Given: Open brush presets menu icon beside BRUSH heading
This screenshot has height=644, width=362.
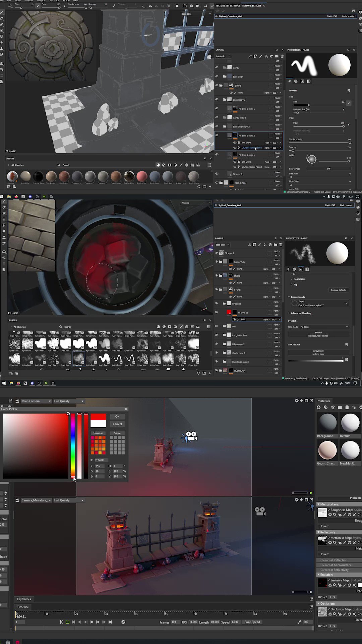Looking at the screenshot, I should 349,91.
